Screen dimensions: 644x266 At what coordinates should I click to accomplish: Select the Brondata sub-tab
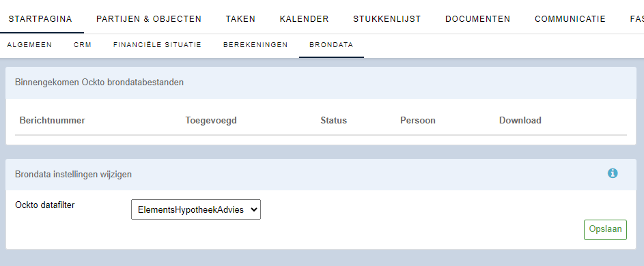[331, 45]
